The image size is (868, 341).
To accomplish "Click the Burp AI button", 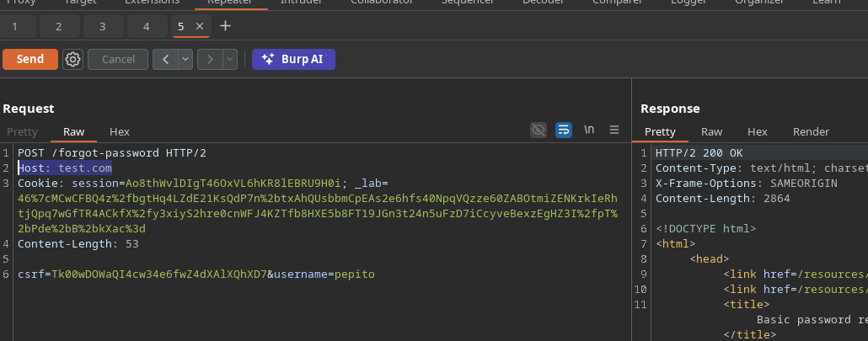I will click(x=293, y=59).
